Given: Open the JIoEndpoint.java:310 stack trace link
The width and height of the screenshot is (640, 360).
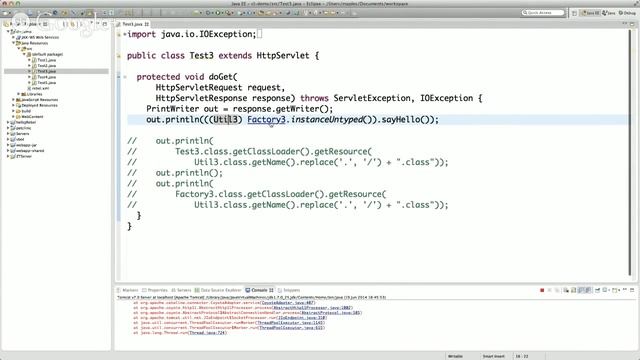Looking at the screenshot, I should [x=302, y=318].
